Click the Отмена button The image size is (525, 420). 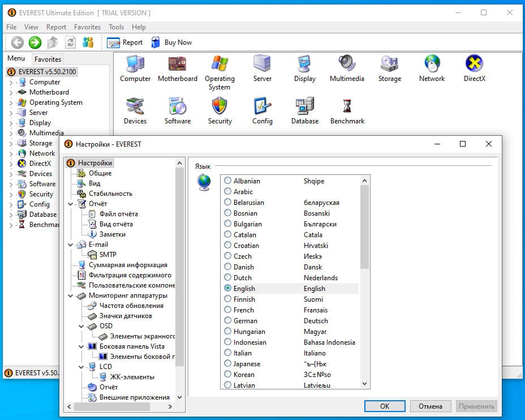pyautogui.click(x=431, y=406)
